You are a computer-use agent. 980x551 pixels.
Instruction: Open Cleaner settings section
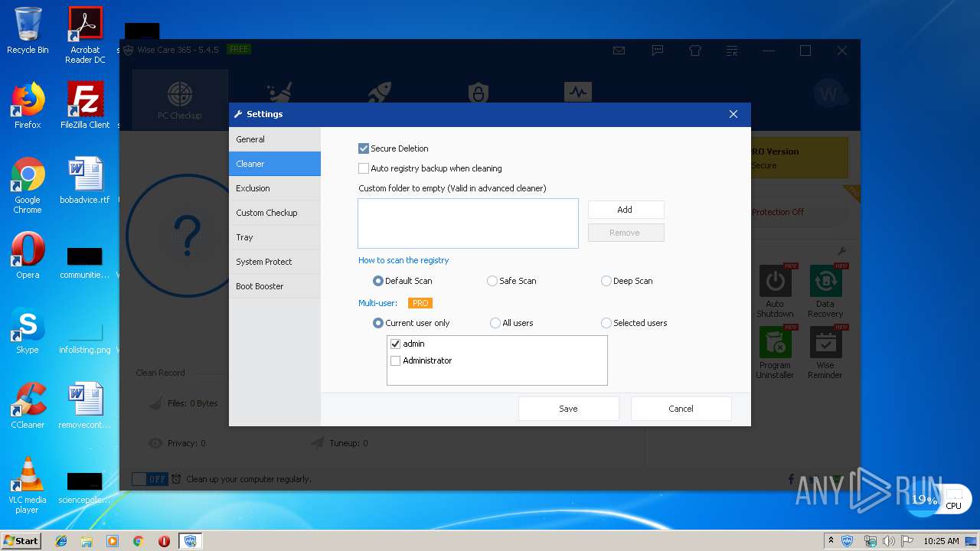pyautogui.click(x=275, y=164)
